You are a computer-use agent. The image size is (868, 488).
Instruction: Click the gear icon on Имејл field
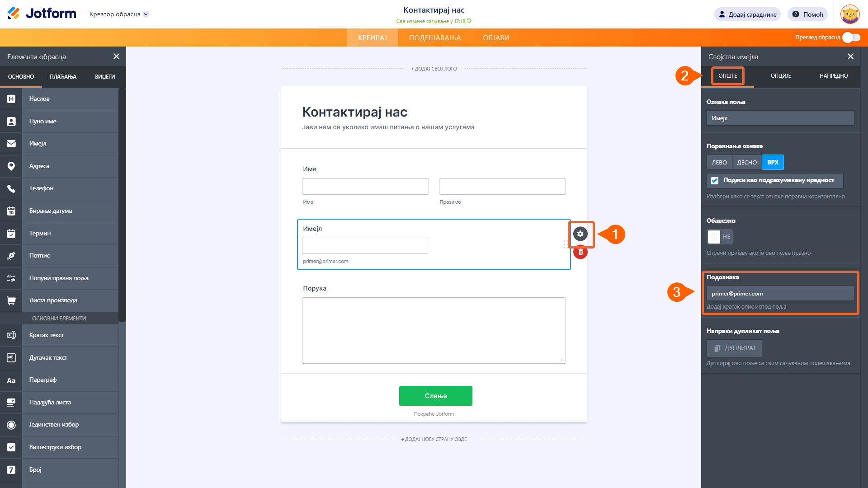click(x=580, y=234)
